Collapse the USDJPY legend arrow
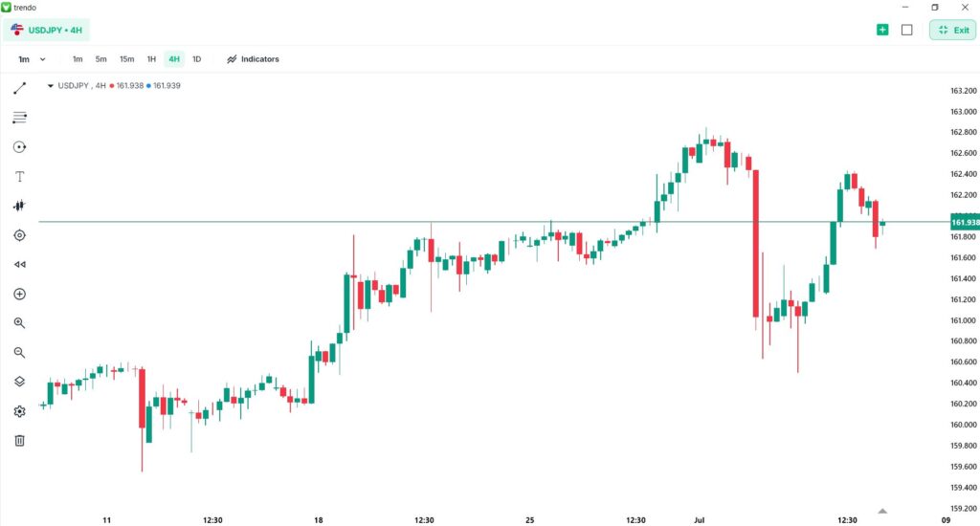This screenshot has width=980, height=526. point(50,85)
